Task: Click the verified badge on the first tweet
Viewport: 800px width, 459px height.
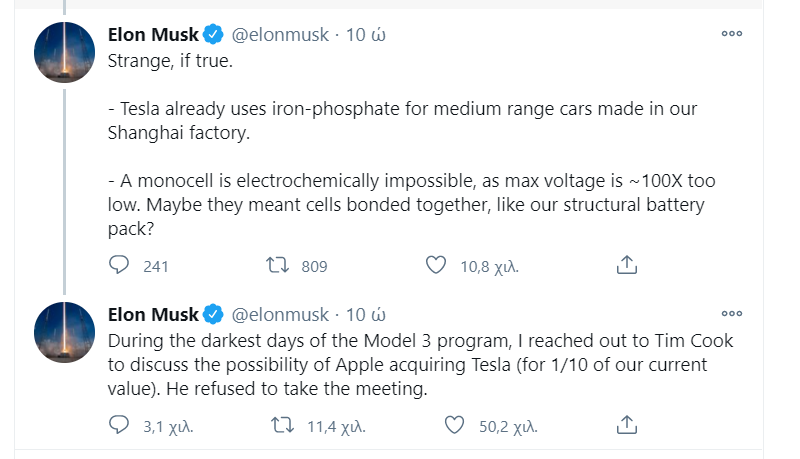Action: 214,35
